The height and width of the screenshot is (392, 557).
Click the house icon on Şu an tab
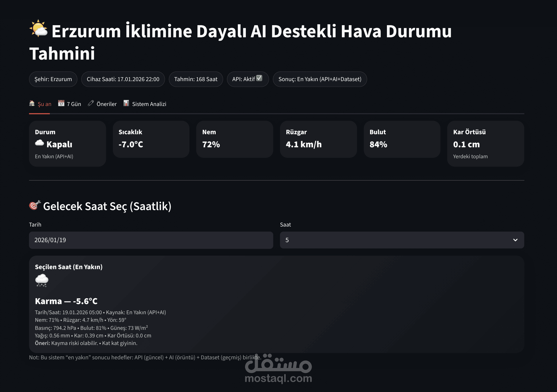[32, 103]
